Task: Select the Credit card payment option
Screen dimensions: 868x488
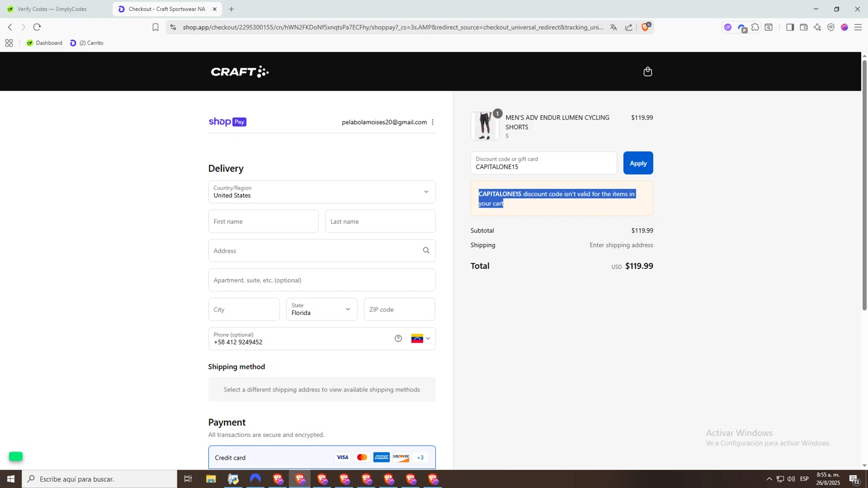Action: pos(322,457)
